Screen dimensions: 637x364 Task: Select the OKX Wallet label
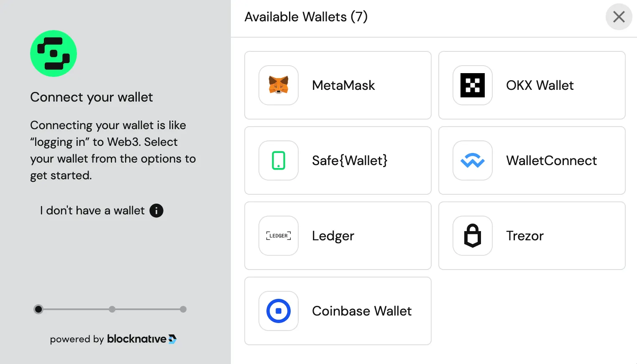540,85
